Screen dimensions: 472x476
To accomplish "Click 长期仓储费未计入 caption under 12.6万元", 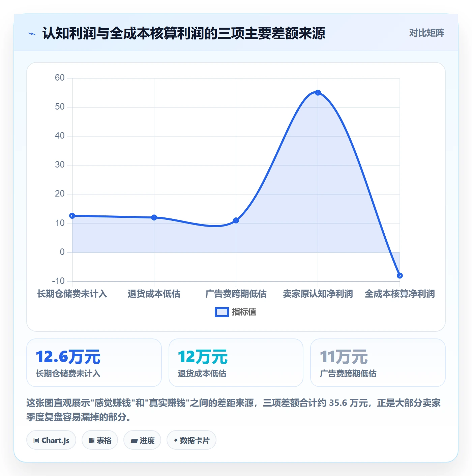I will (68, 374).
